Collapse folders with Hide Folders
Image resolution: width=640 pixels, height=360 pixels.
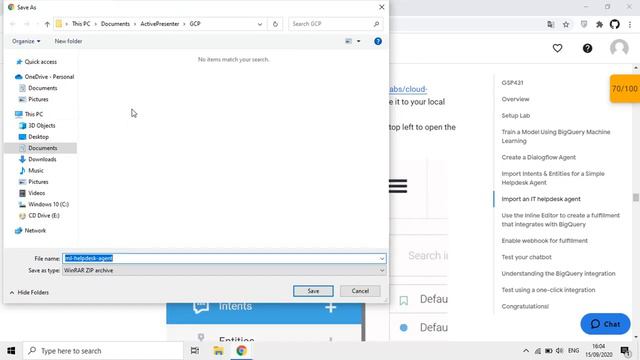coord(29,292)
